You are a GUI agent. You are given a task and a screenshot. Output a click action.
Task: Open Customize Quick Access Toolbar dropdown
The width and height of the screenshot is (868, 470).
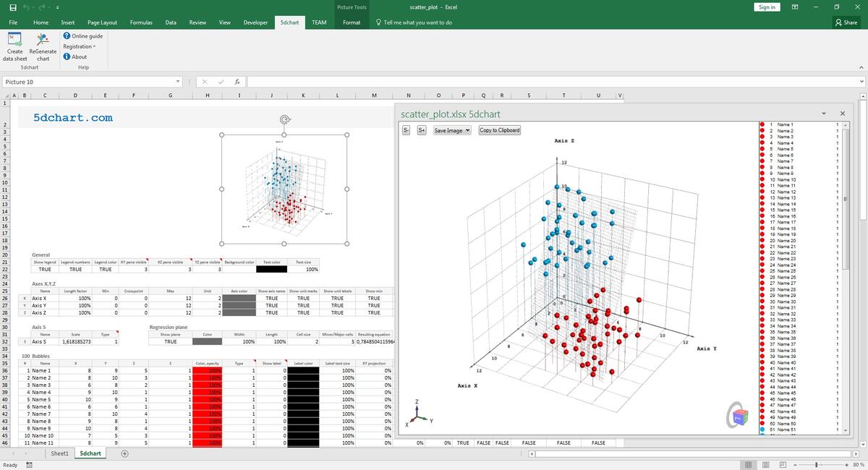(x=57, y=7)
